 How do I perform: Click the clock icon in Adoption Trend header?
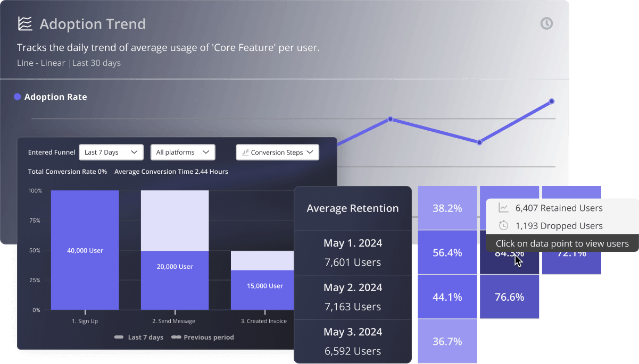[546, 23]
